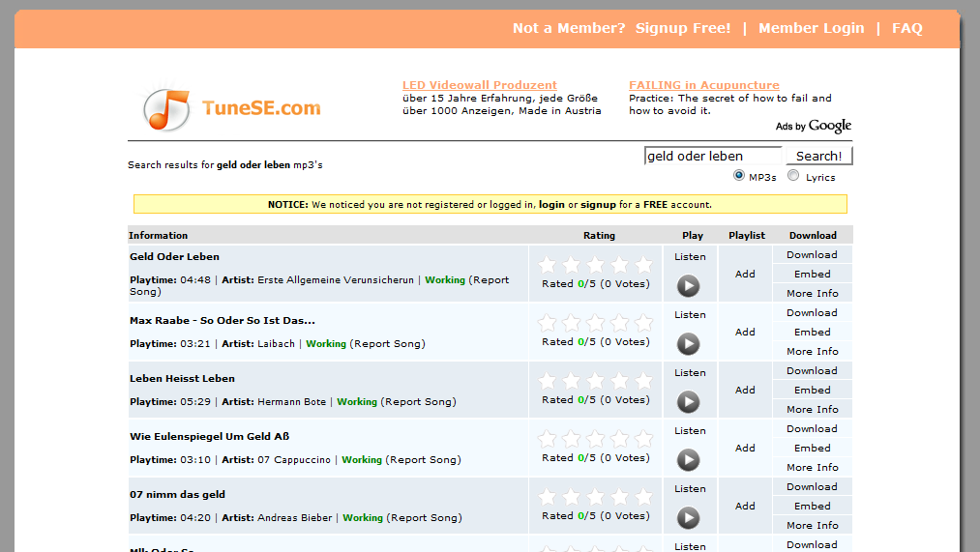Open the 07 nimm das geld title

177,495
